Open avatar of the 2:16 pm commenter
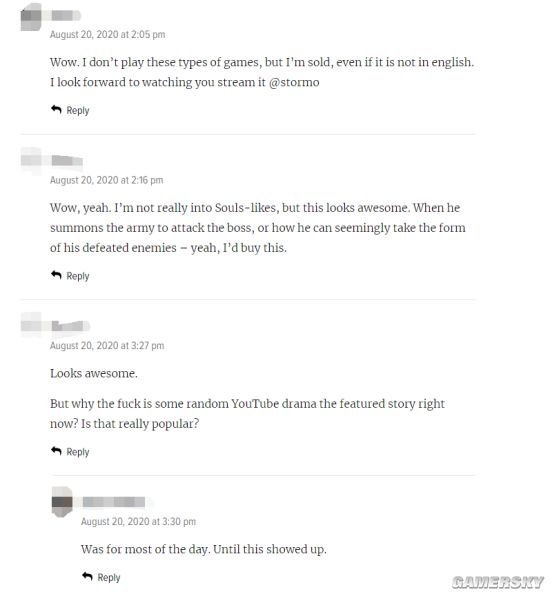This screenshot has height=594, width=550. (x=31, y=161)
